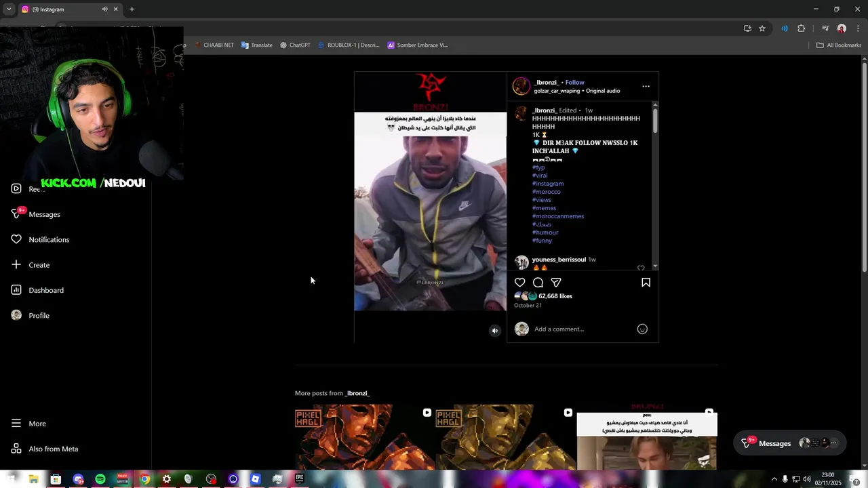Share the post with the paper plane icon
Screen dimensions: 868x488
tap(556, 282)
